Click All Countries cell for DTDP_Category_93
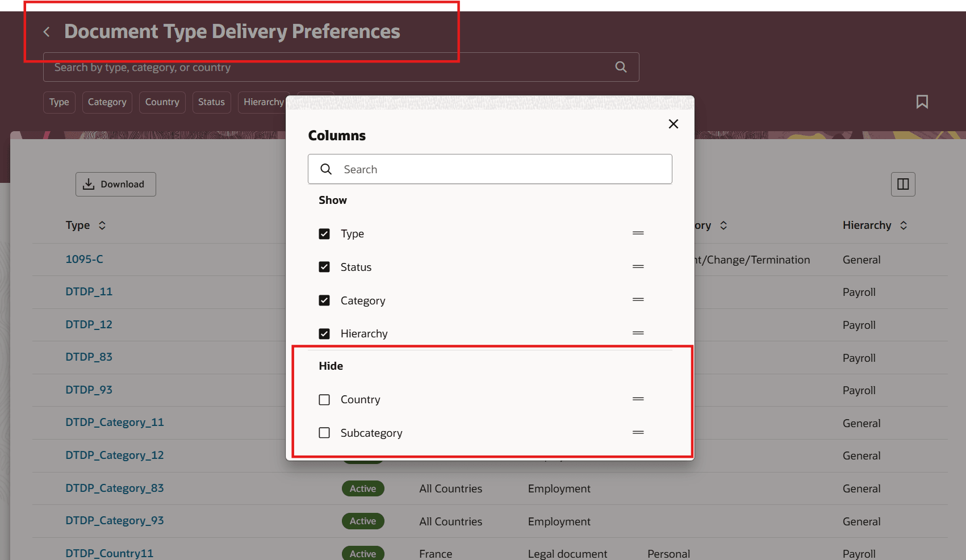Screen dimensions: 966x560 click(x=450, y=522)
